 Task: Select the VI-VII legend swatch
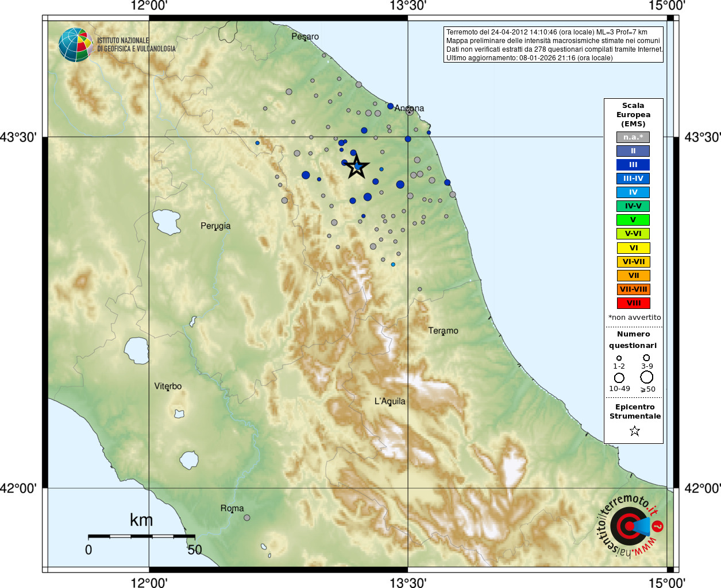633,262
